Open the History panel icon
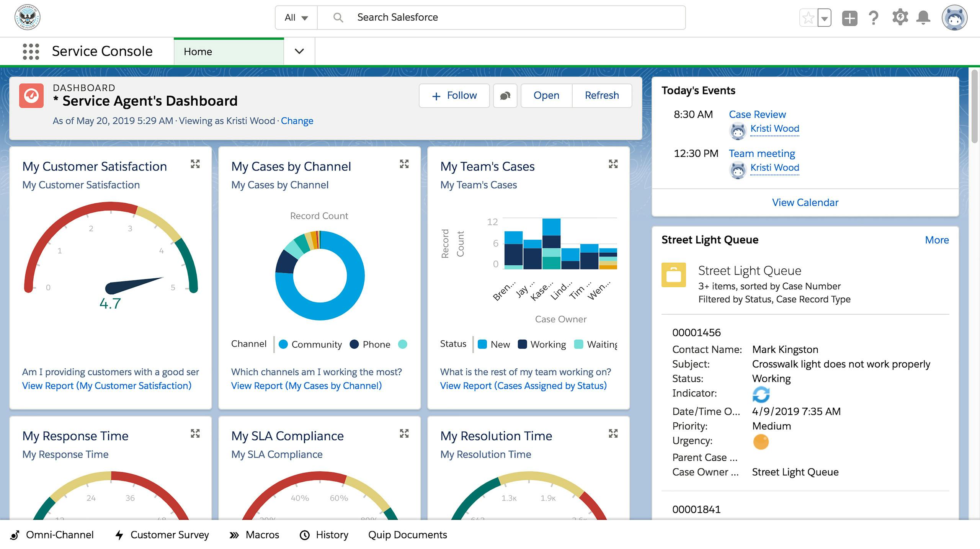The image size is (980, 549). [304, 535]
